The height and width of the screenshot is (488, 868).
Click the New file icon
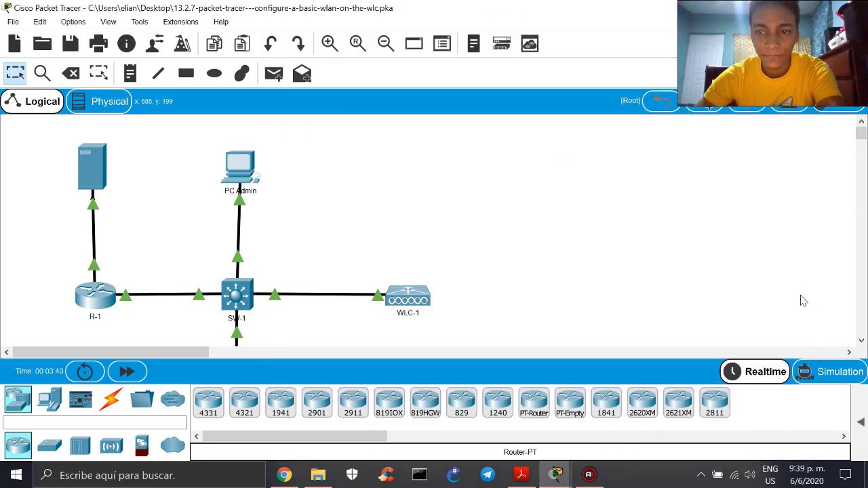[14, 44]
